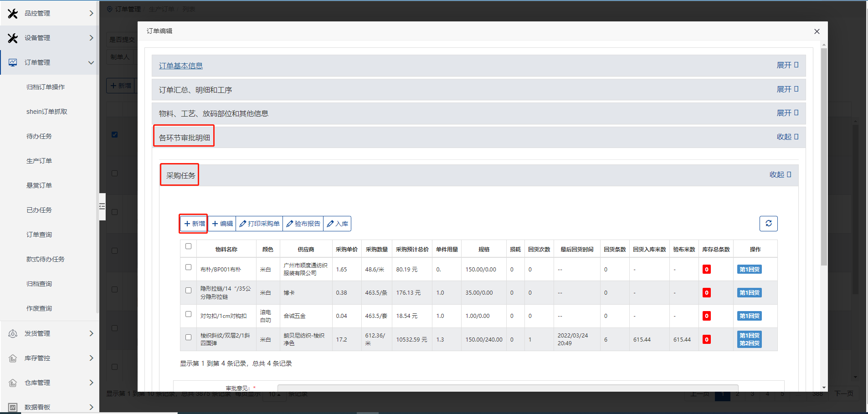
Task: Open 待办任务 in the sidebar menu
Action: [x=39, y=136]
